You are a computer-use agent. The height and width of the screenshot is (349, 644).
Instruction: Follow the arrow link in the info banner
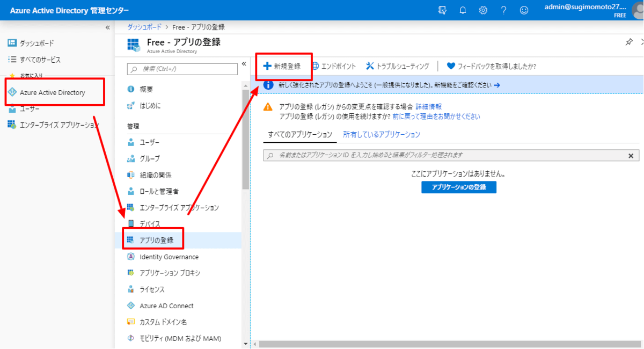[x=497, y=85]
